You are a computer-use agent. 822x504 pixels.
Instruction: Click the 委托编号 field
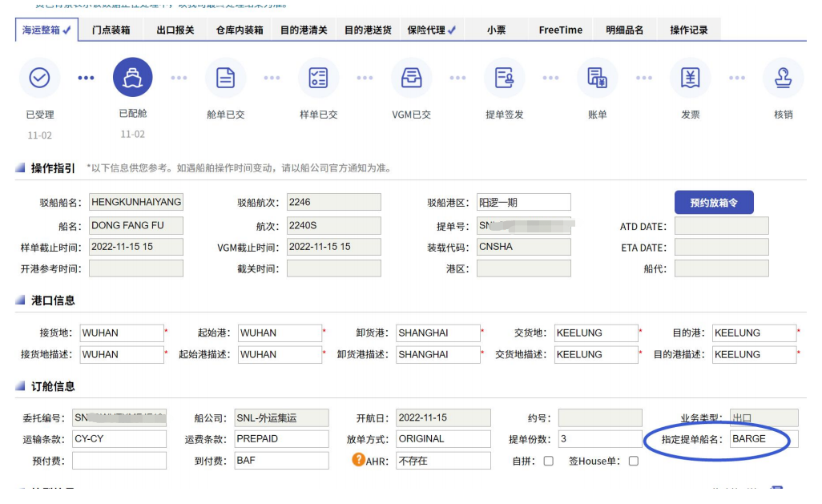(x=119, y=418)
